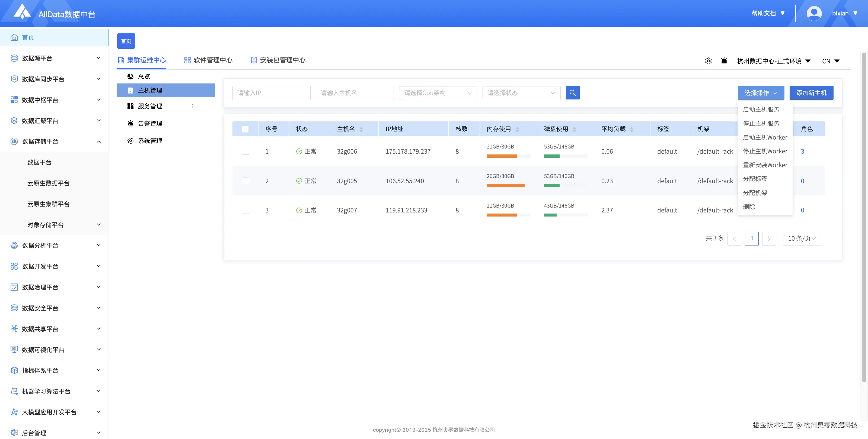Check the row for host 32g006
Screen dimensions: 868x439
[245, 151]
